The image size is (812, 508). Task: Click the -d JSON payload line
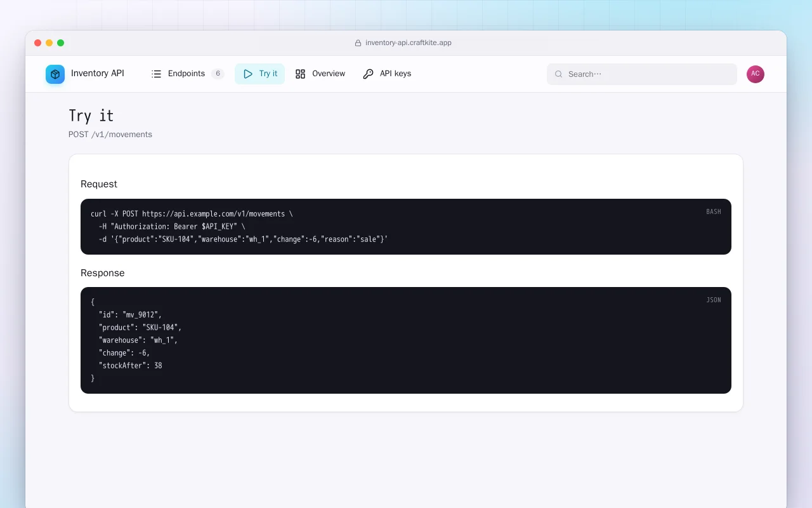point(243,239)
